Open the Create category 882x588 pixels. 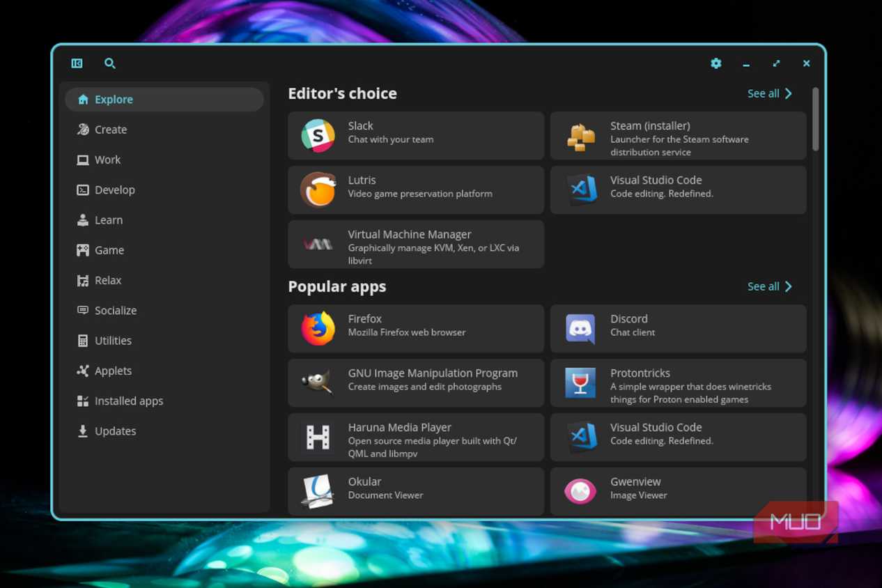[164, 130]
